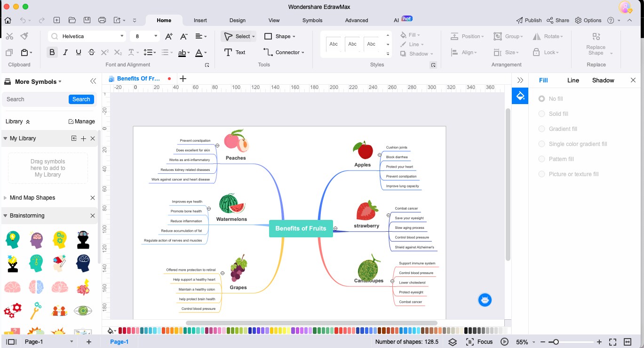Pick the first red swatch in the palette

[120, 331]
